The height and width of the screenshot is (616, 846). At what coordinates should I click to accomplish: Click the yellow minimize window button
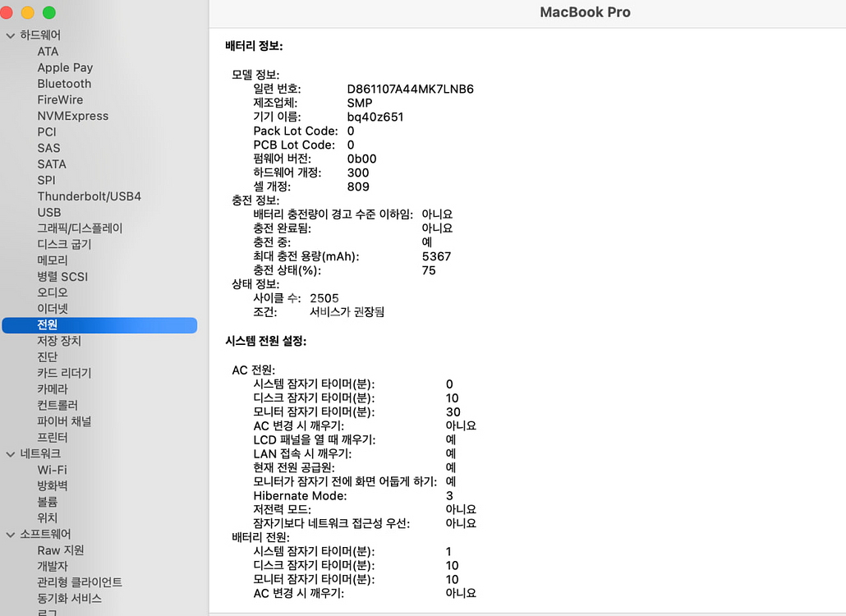coord(28,12)
